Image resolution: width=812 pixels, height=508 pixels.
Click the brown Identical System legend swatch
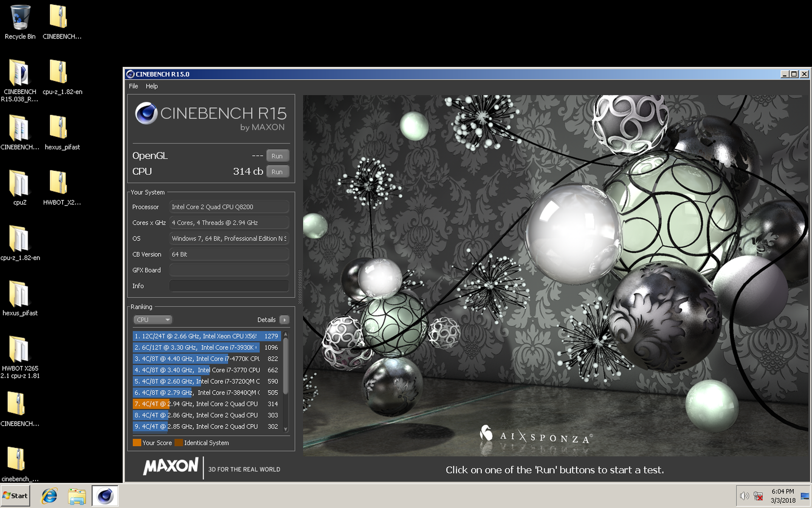(x=179, y=443)
